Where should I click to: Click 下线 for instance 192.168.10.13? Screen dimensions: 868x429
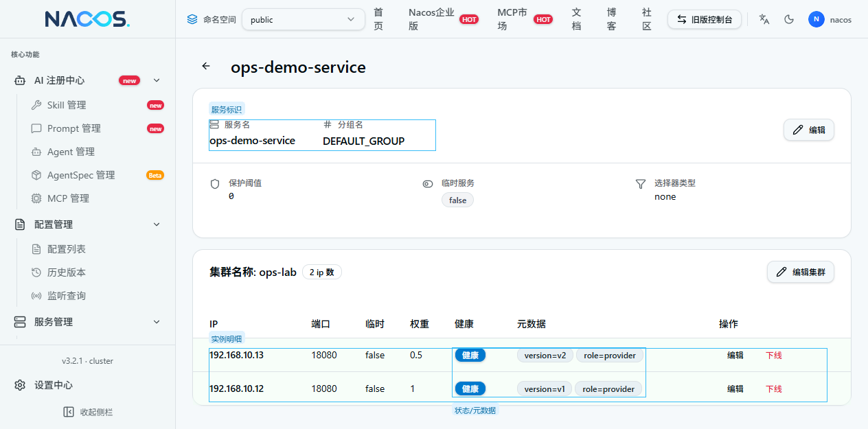[x=774, y=355]
